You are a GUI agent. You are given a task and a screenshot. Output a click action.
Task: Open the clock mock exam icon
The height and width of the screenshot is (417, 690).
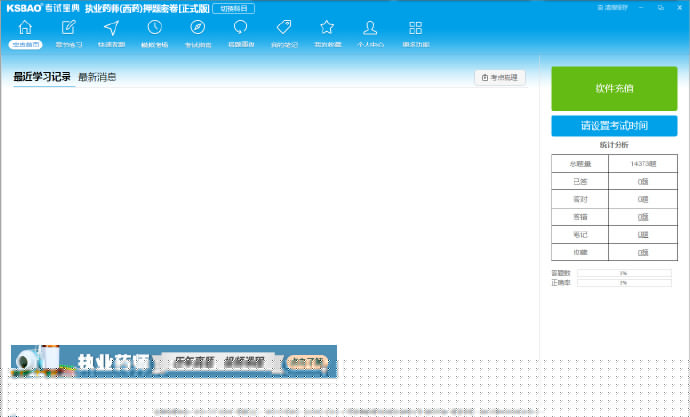click(154, 28)
